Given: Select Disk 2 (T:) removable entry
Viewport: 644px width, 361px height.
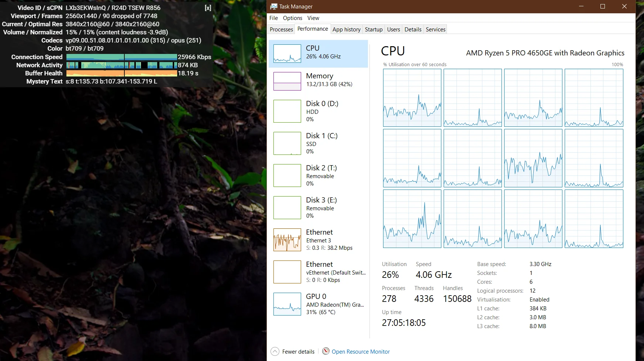Looking at the screenshot, I should tap(318, 175).
